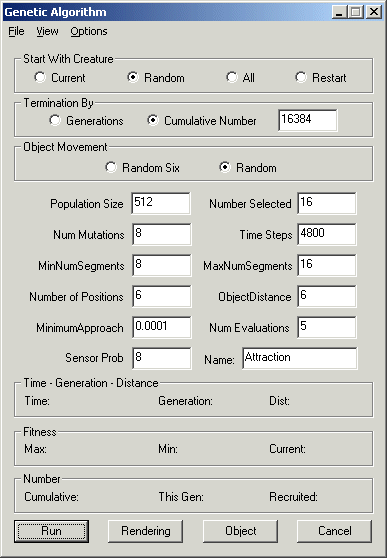
Task: Close the Genetic Algorithm window
Action: click(374, 12)
